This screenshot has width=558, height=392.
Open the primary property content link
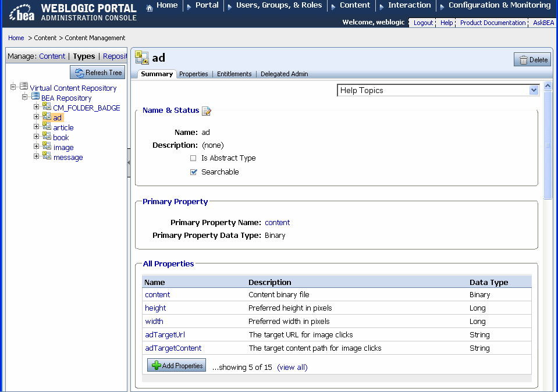(277, 223)
